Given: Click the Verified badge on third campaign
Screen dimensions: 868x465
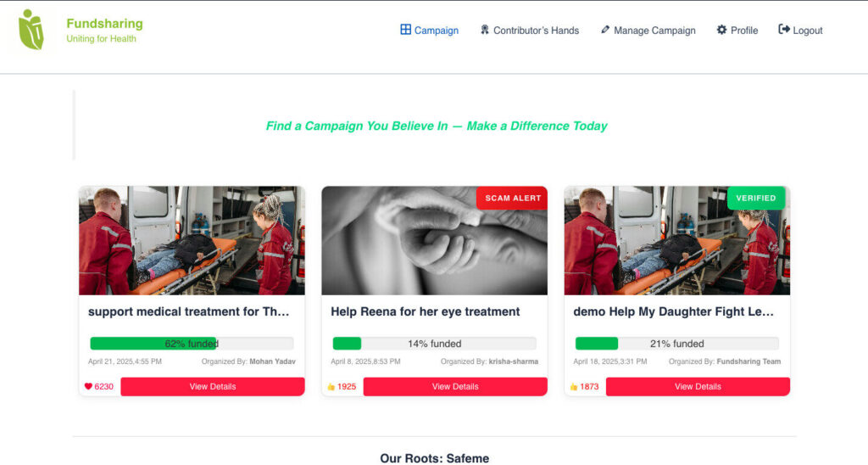Looking at the screenshot, I should (755, 198).
